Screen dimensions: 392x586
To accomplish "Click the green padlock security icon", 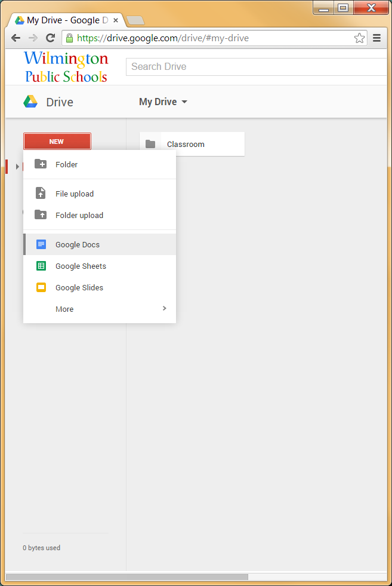I will point(69,38).
